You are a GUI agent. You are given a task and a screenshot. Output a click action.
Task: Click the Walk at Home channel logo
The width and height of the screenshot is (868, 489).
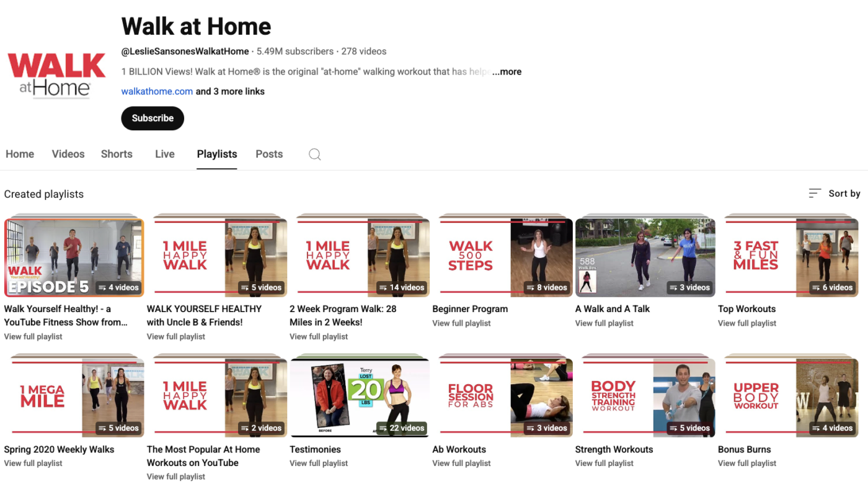pyautogui.click(x=56, y=76)
